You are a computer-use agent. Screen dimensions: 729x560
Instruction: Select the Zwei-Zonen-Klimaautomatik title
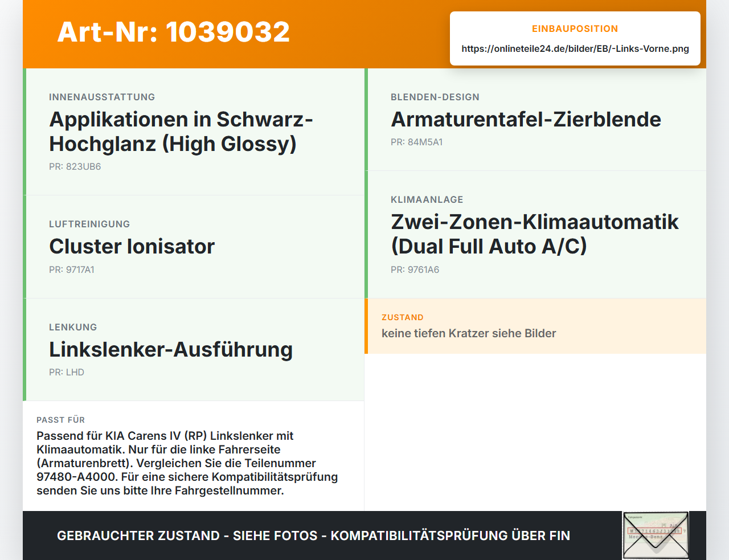click(x=535, y=234)
